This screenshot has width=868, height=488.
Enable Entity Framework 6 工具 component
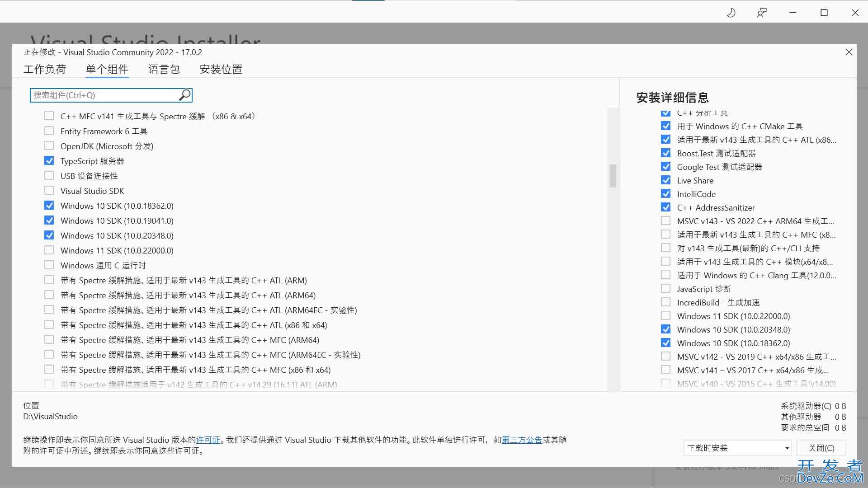click(x=49, y=131)
